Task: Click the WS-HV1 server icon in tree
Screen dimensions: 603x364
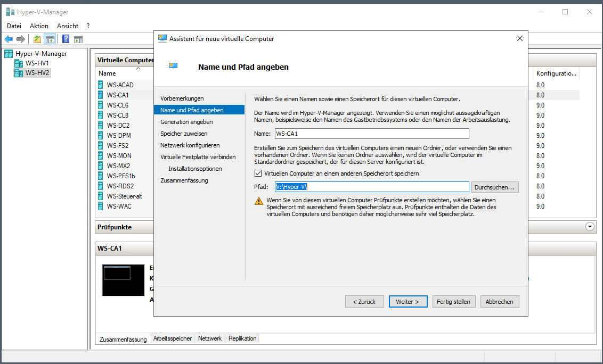Action: [x=19, y=63]
